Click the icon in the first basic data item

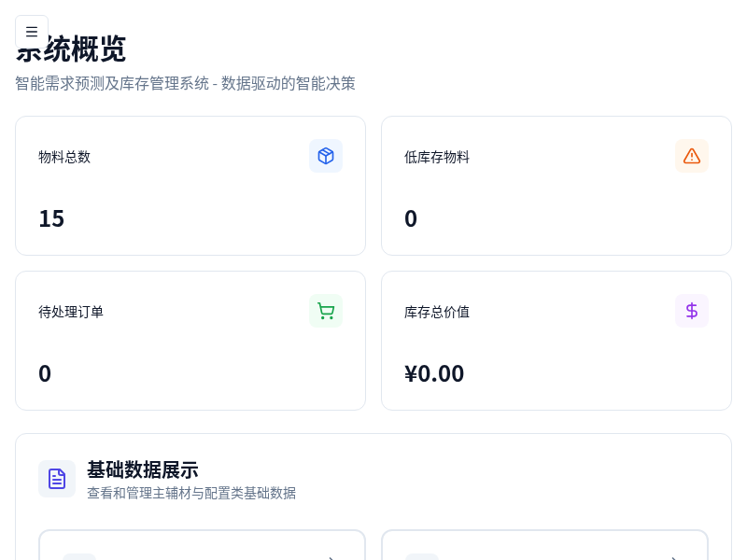click(79, 558)
